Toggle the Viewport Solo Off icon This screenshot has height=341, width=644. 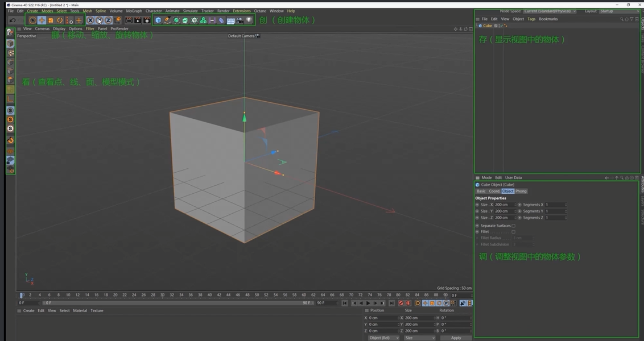pyautogui.click(x=10, y=110)
